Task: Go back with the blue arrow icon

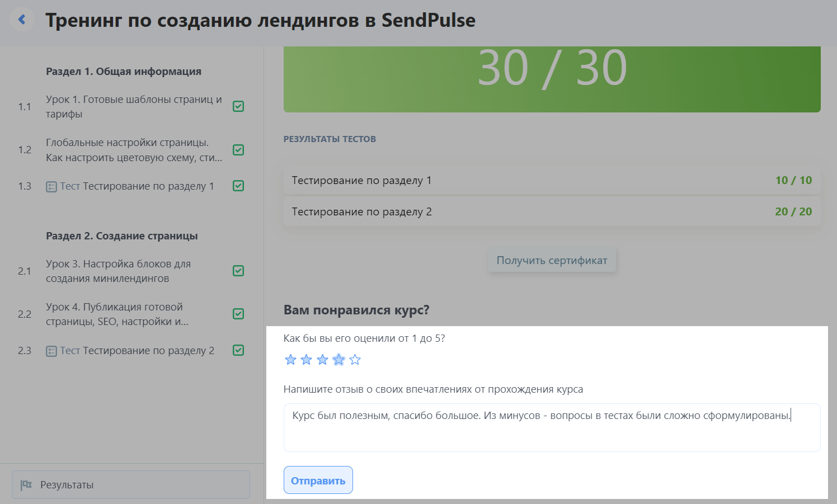Action: pos(22,20)
